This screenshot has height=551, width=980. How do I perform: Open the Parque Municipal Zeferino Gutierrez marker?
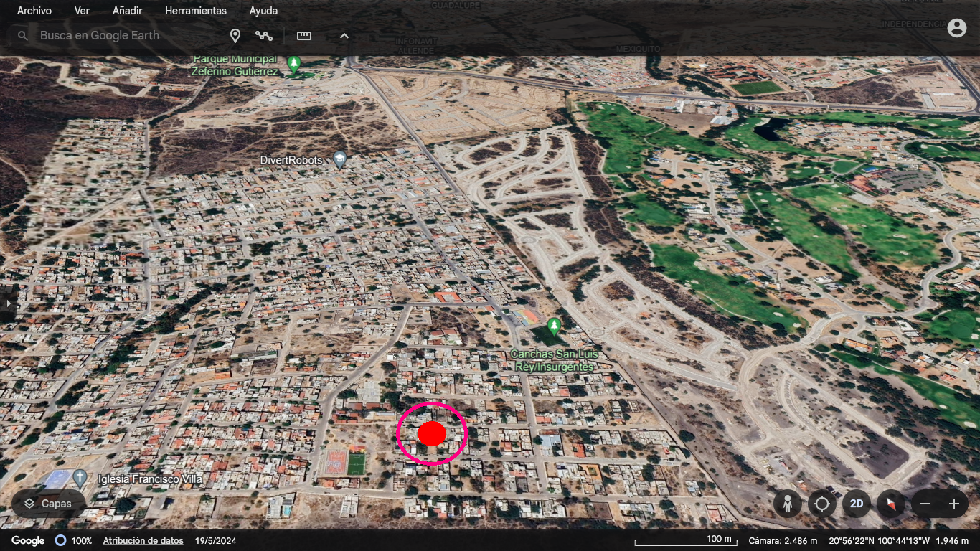pos(293,64)
